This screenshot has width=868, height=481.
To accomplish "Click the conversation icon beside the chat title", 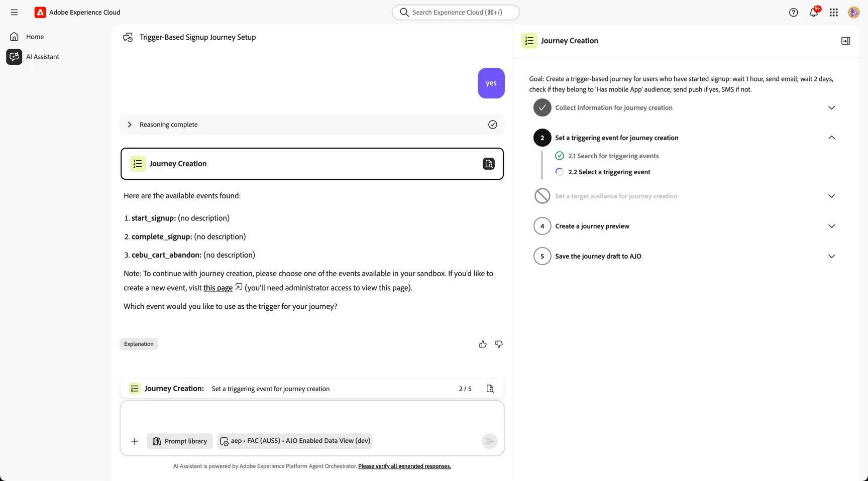I will (128, 37).
